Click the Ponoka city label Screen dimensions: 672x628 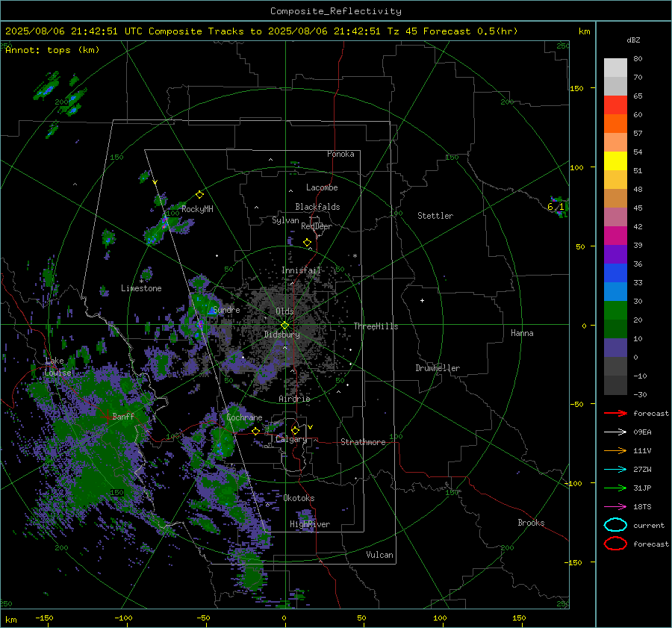click(340, 154)
